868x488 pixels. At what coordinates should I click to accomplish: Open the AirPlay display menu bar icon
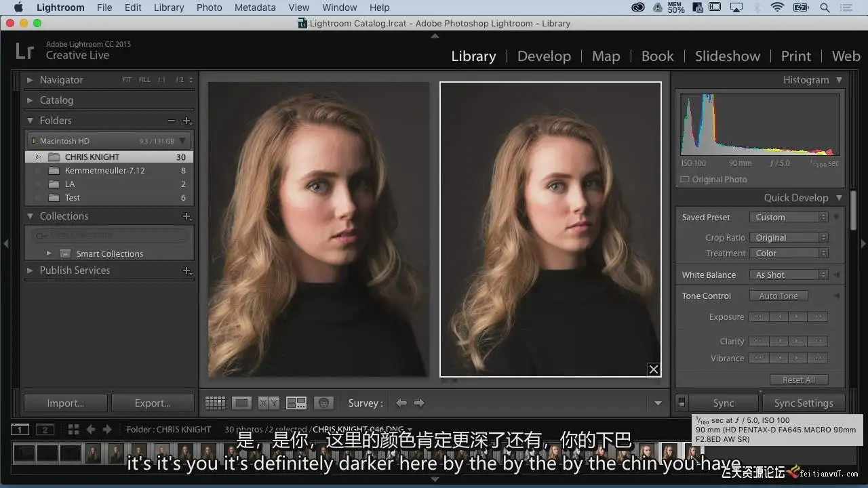(736, 7)
